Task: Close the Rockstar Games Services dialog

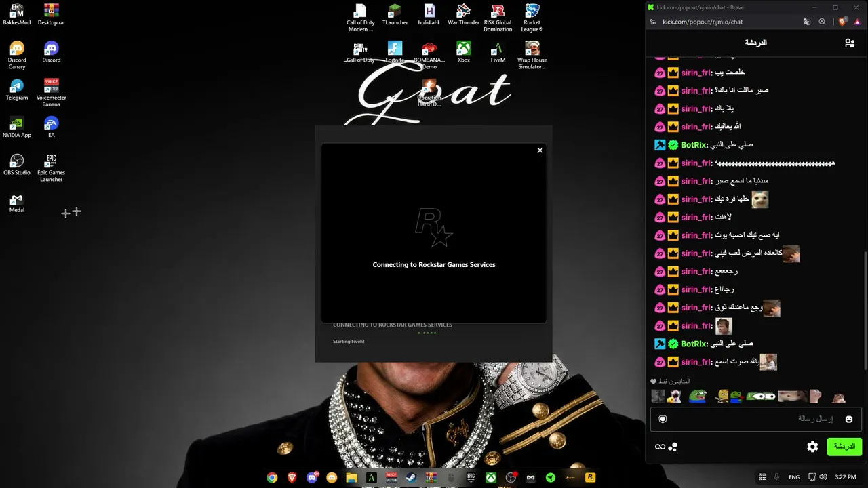Action: [x=540, y=150]
